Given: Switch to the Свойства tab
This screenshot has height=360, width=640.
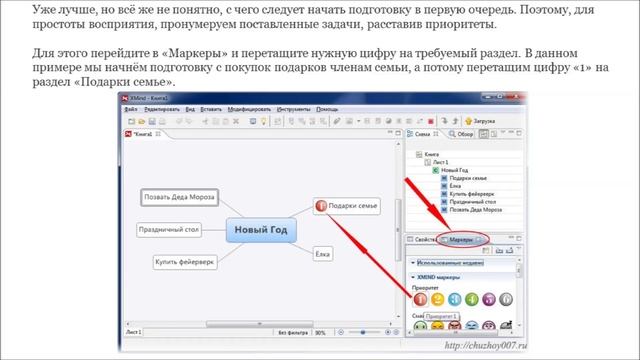Looking at the screenshot, I should pyautogui.click(x=421, y=240).
